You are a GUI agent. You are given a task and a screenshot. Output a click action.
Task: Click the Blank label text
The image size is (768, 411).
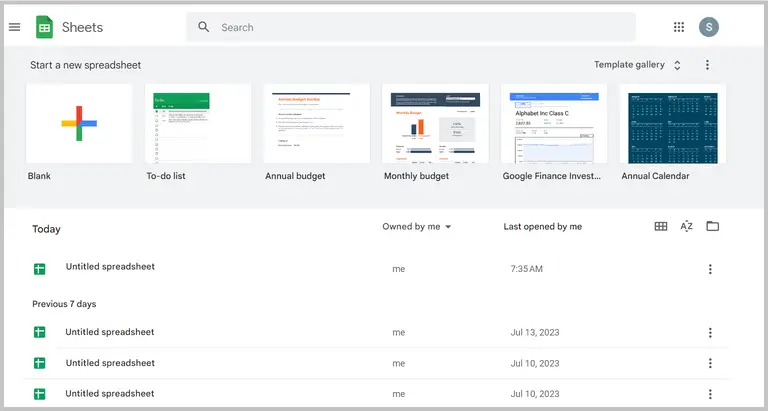pyautogui.click(x=39, y=176)
